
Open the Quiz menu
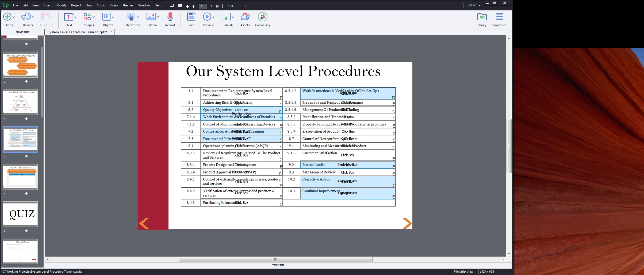pyautogui.click(x=89, y=5)
